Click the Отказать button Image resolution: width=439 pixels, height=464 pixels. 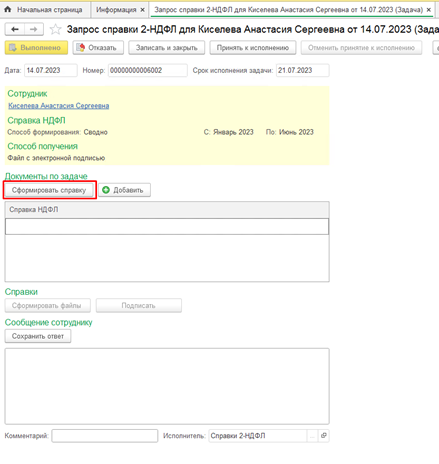pos(98,48)
